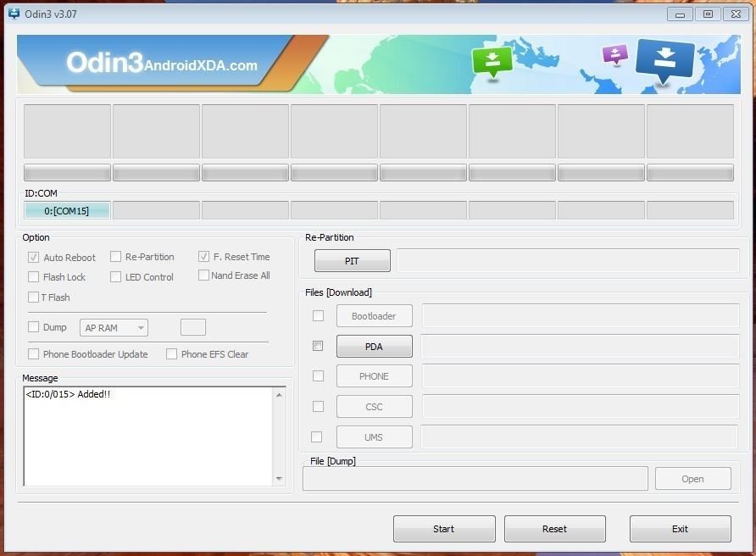The image size is (756, 556).
Task: Enable the T Flash checkbox
Action: coord(33,297)
